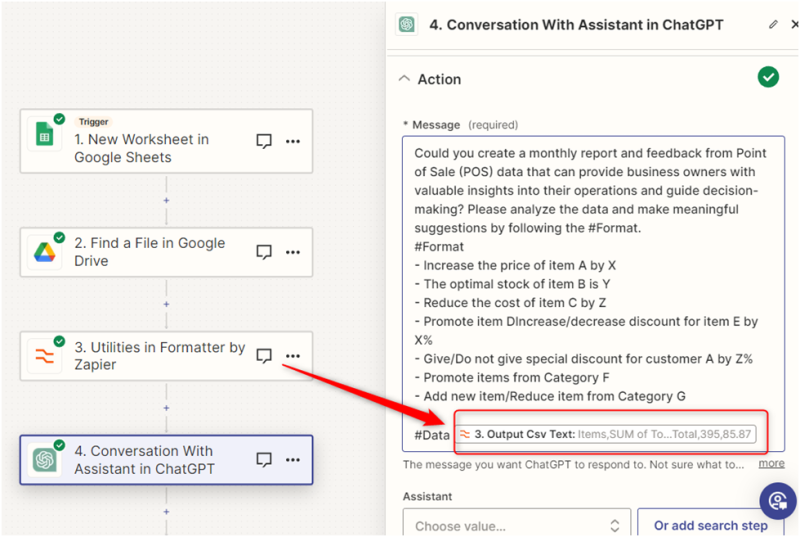Click the green Action status checkmark
This screenshot has height=537, width=800.
coord(768,77)
